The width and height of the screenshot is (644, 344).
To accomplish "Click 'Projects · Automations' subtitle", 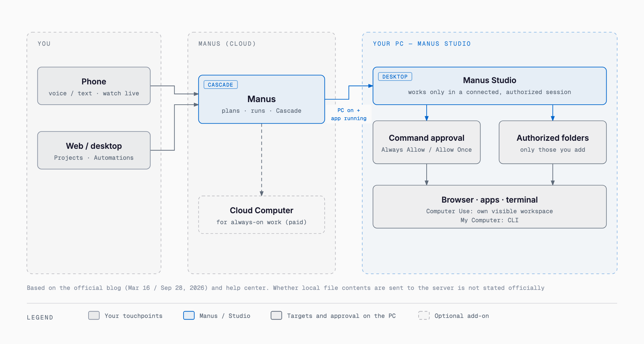I will 94,158.
